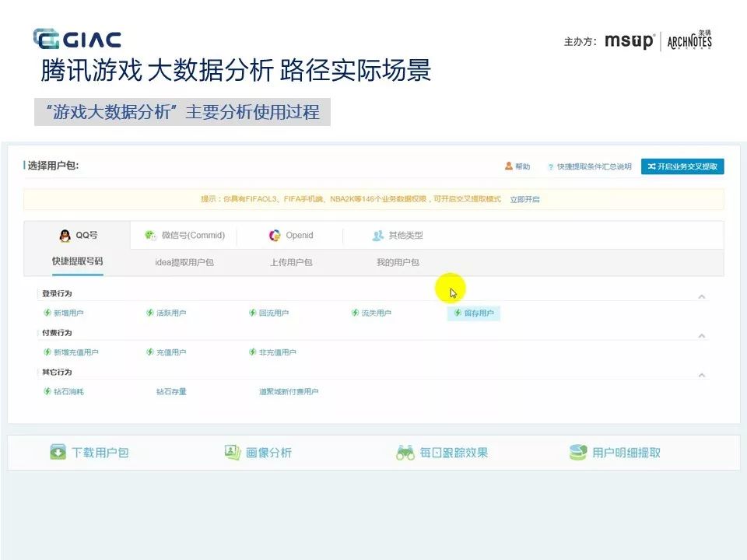
Task: Choose the 回流用户 option
Action: (x=268, y=313)
